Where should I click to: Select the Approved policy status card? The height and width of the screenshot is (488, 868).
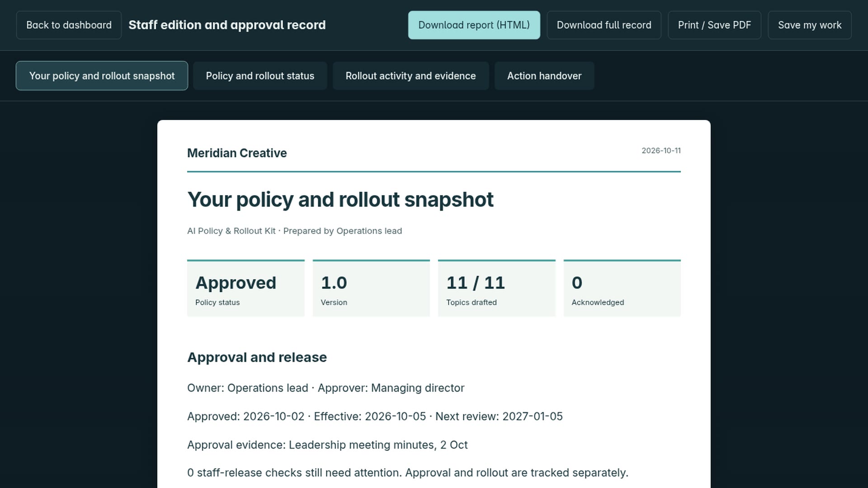pyautogui.click(x=246, y=288)
